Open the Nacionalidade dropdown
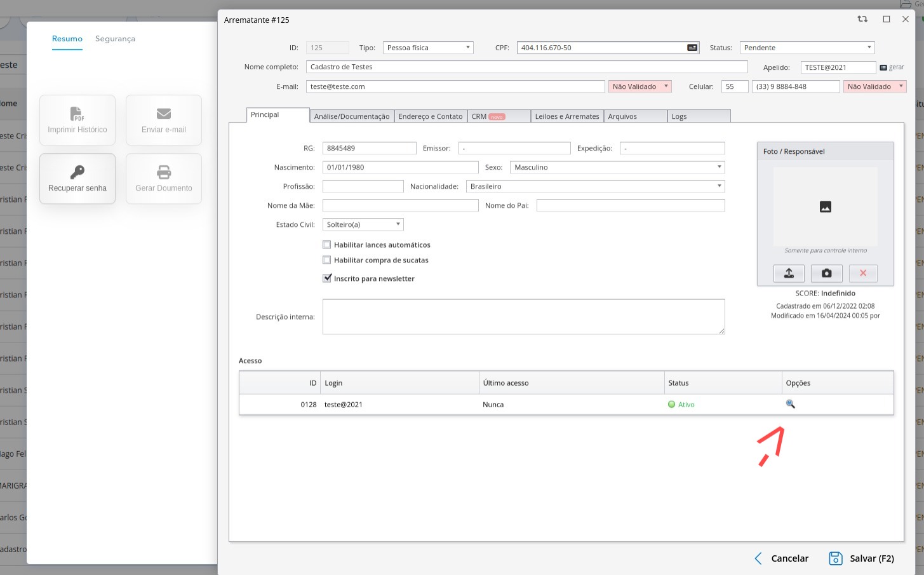 click(x=595, y=186)
